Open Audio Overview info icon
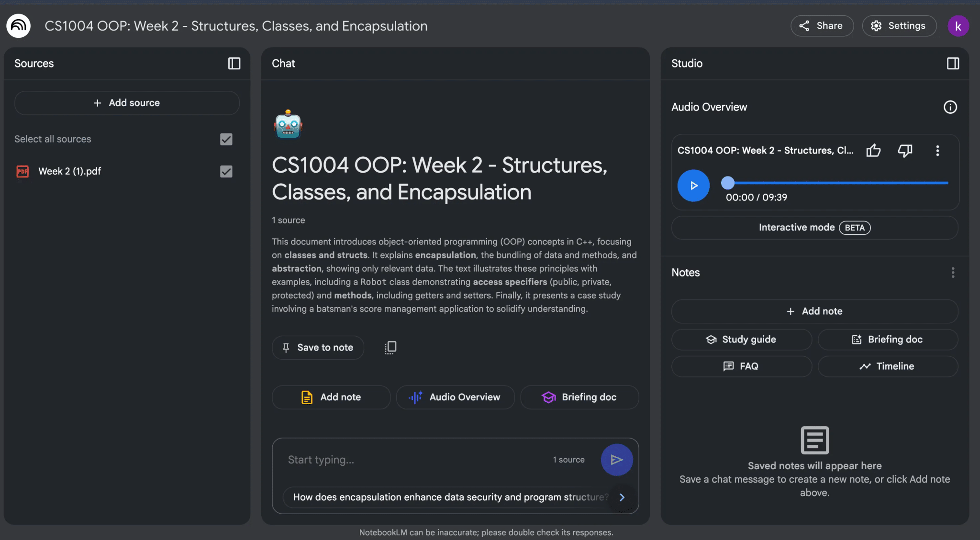The width and height of the screenshot is (980, 540). click(950, 107)
